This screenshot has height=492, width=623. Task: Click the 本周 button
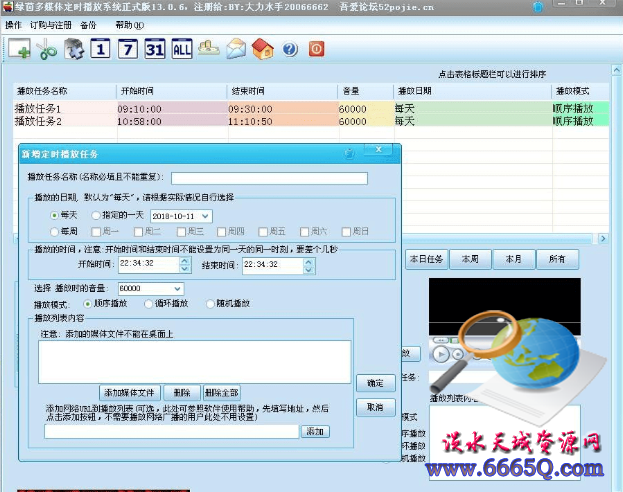pos(470,260)
